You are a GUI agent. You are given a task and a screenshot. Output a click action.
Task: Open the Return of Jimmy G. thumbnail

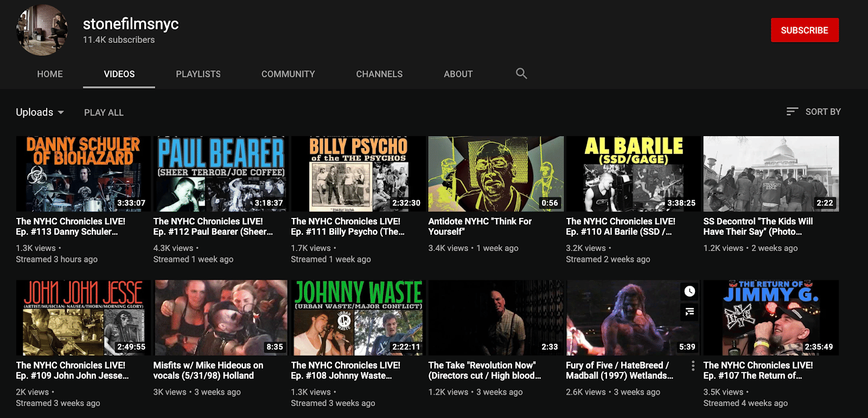coord(770,318)
